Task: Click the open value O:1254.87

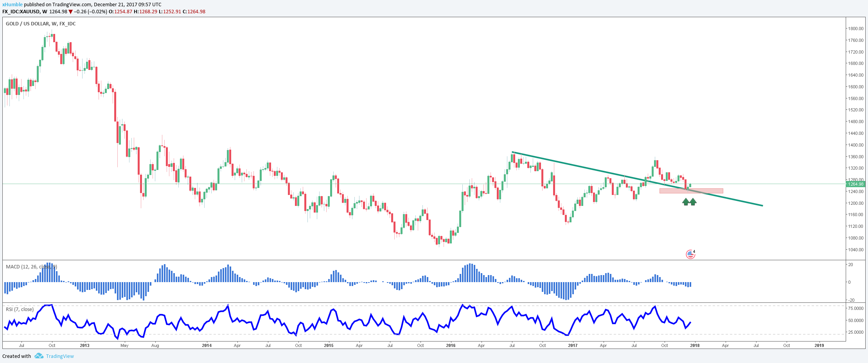Action: [120, 12]
